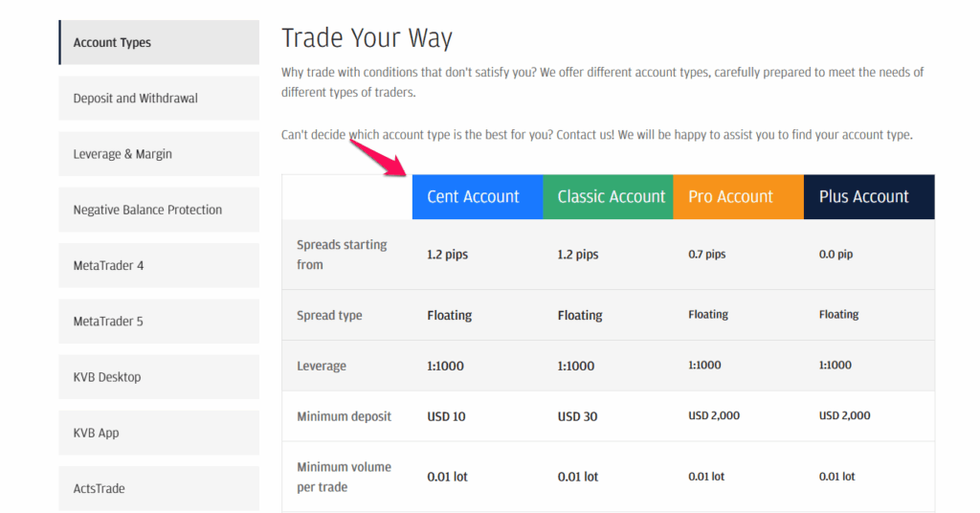Click Pro Account USD 2,000 deposit

coord(714,415)
